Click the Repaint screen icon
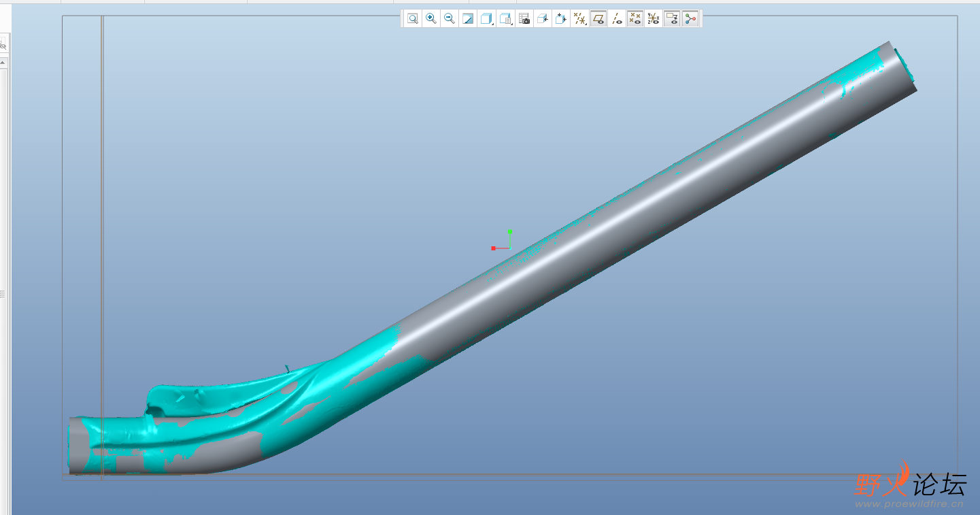The height and width of the screenshot is (515, 980). point(468,19)
